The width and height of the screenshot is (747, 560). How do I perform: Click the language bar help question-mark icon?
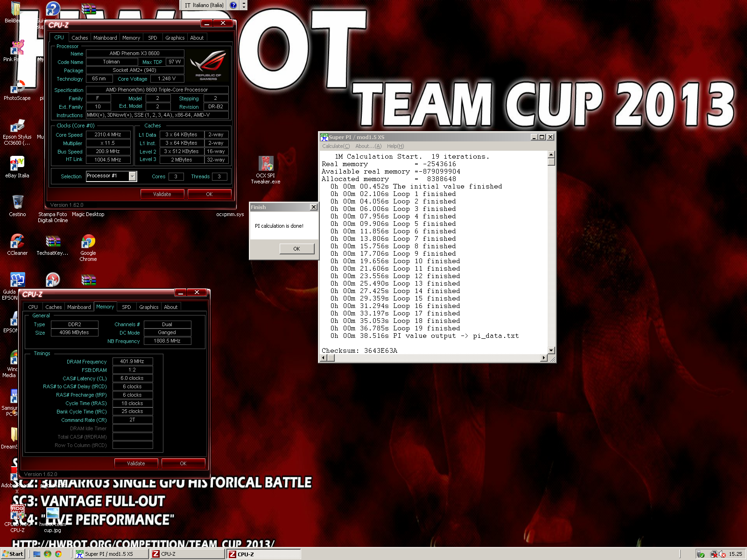(x=233, y=5)
